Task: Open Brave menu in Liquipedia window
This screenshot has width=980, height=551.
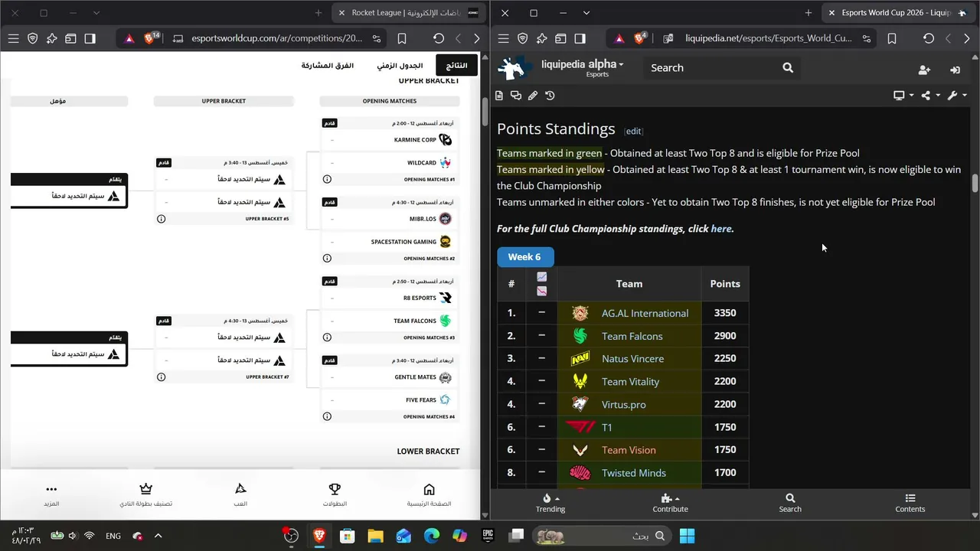Action: pos(503,38)
